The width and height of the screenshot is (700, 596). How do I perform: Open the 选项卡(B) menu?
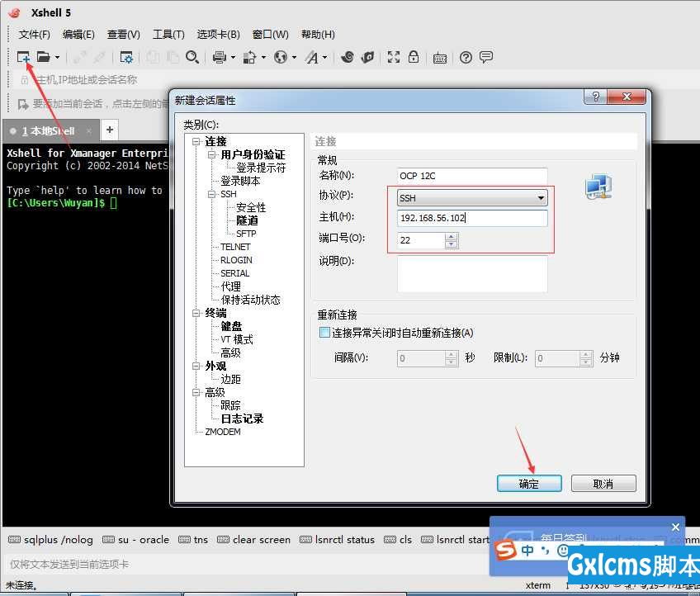coord(218,35)
